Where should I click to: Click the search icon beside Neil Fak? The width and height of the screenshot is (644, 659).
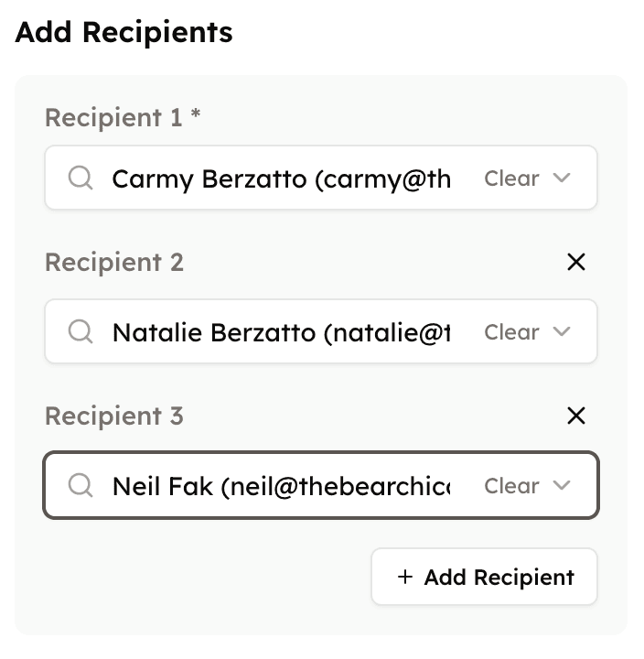click(80, 485)
